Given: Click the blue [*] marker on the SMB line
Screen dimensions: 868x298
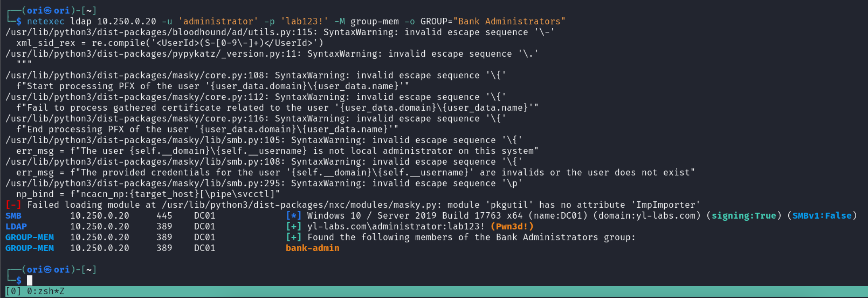Looking at the screenshot, I should point(294,216).
